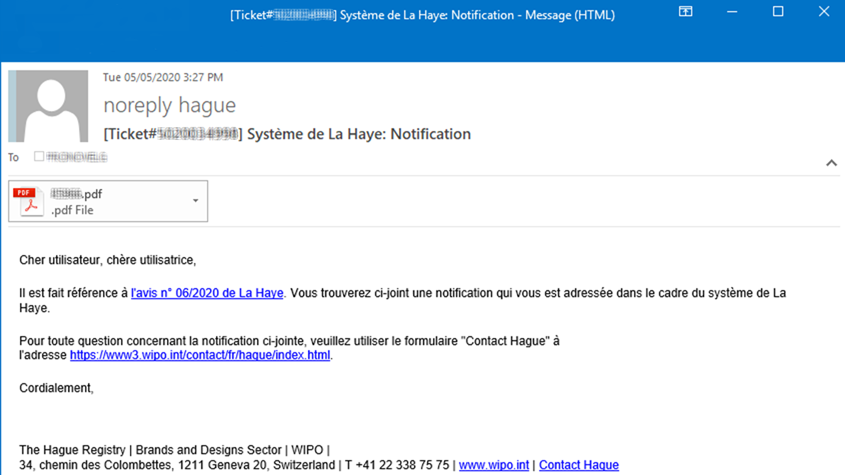Screen dimensions: 845x475
Task: Click the Contact Hague signature link
Action: [578, 465]
